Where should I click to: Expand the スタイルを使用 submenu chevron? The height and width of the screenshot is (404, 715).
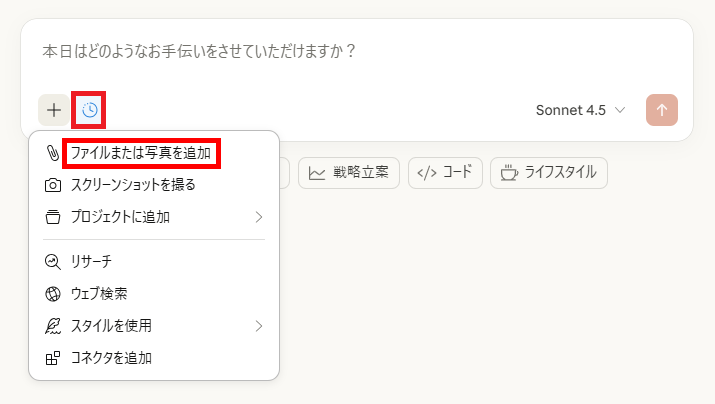259,326
